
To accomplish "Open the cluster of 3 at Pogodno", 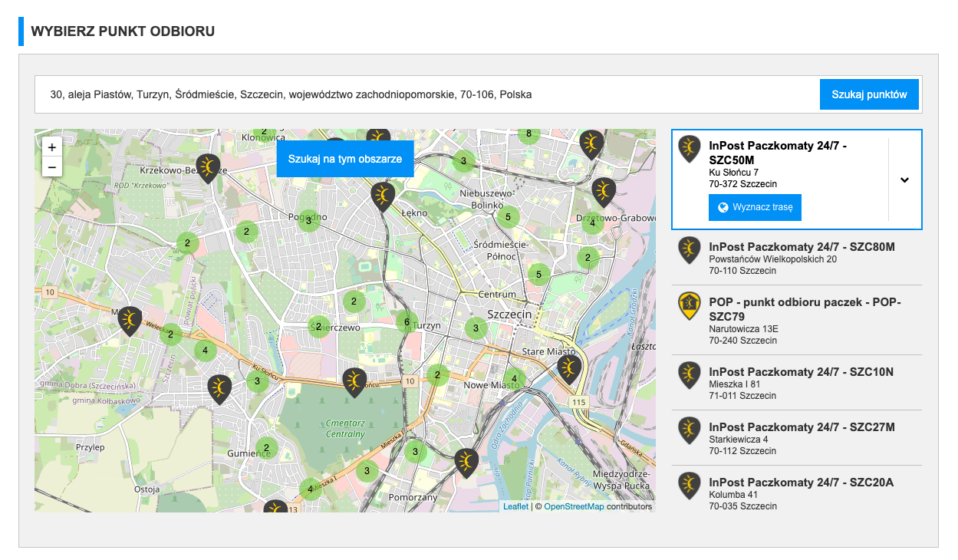I will pyautogui.click(x=308, y=222).
